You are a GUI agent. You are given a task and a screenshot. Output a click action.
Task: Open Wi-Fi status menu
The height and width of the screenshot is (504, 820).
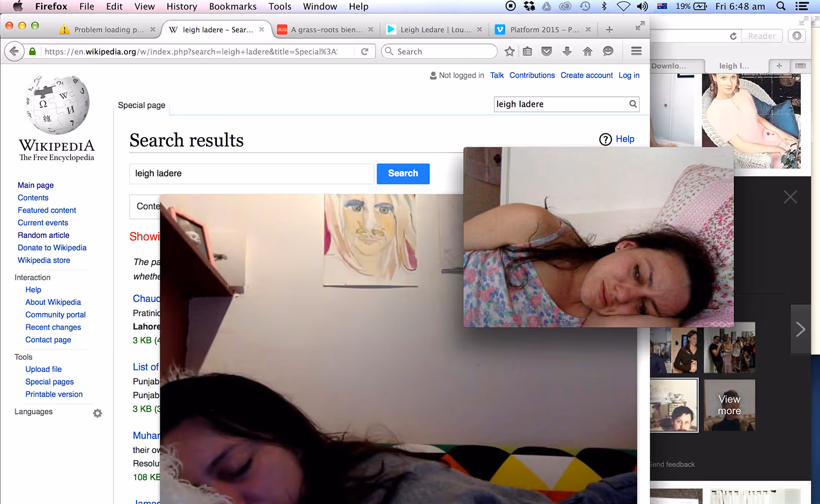(623, 7)
